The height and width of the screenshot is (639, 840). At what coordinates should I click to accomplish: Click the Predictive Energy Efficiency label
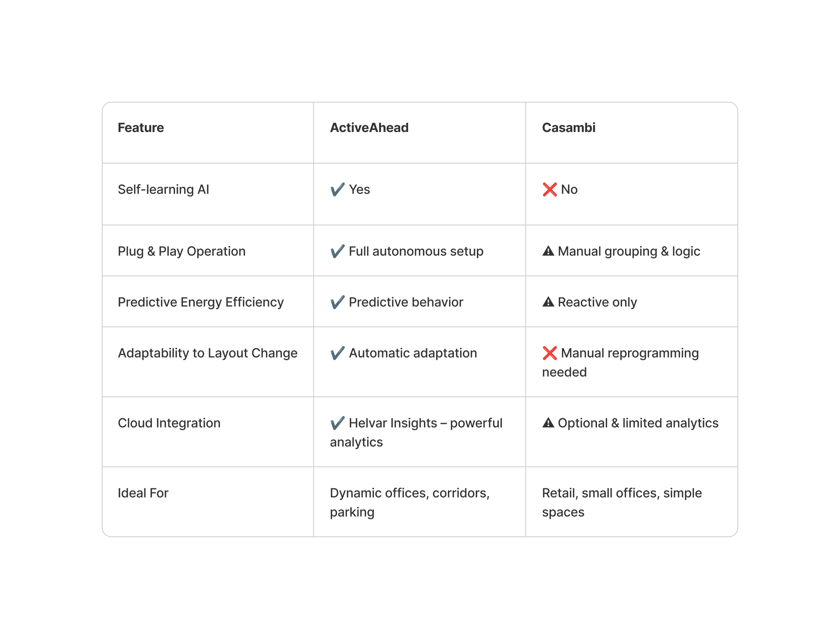click(x=201, y=302)
